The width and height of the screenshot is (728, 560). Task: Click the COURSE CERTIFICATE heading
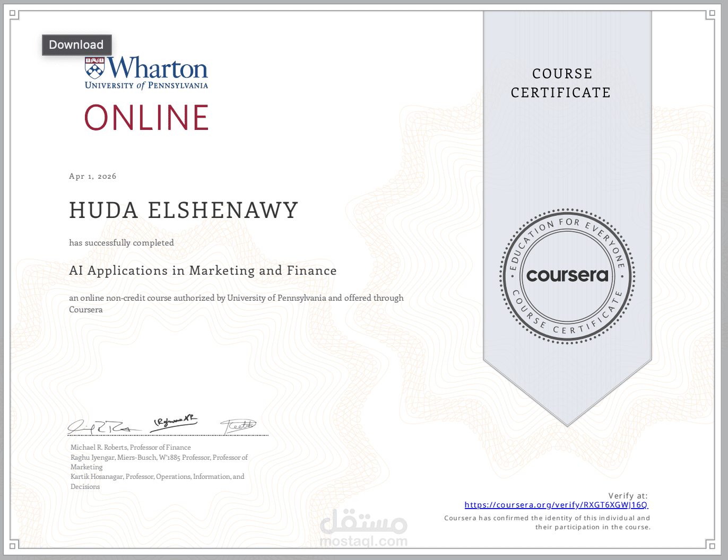[x=561, y=83]
